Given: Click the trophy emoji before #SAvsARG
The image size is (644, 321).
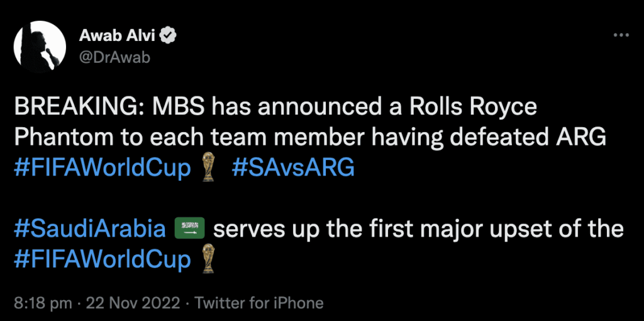Looking at the screenshot, I should click(x=208, y=167).
